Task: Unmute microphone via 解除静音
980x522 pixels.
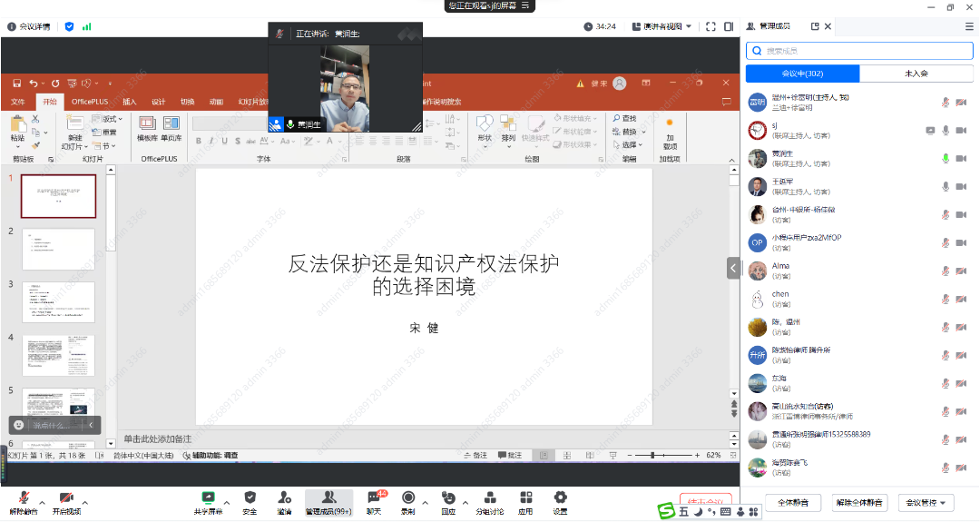Action: point(24,500)
